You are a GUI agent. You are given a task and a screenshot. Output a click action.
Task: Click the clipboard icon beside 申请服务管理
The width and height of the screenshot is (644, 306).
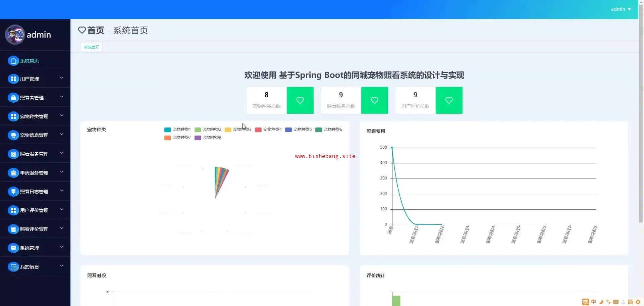(13, 173)
